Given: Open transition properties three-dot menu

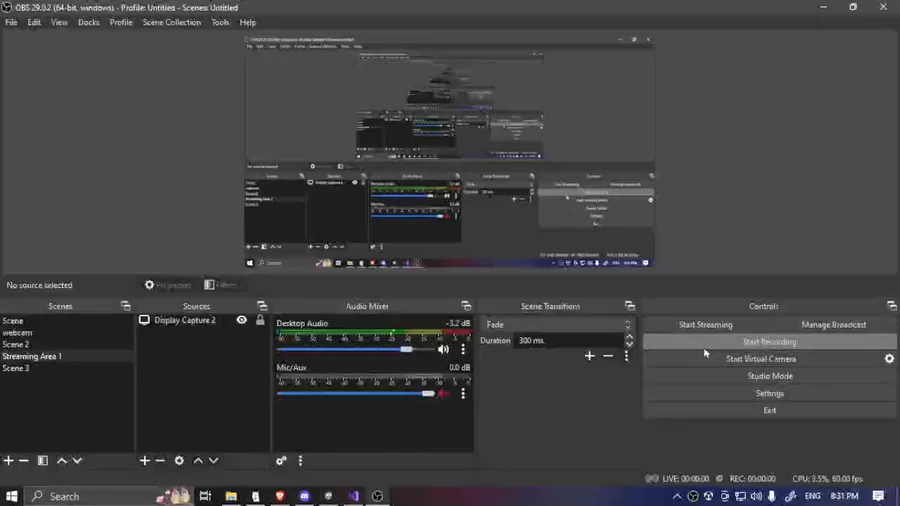Looking at the screenshot, I should coord(627,356).
